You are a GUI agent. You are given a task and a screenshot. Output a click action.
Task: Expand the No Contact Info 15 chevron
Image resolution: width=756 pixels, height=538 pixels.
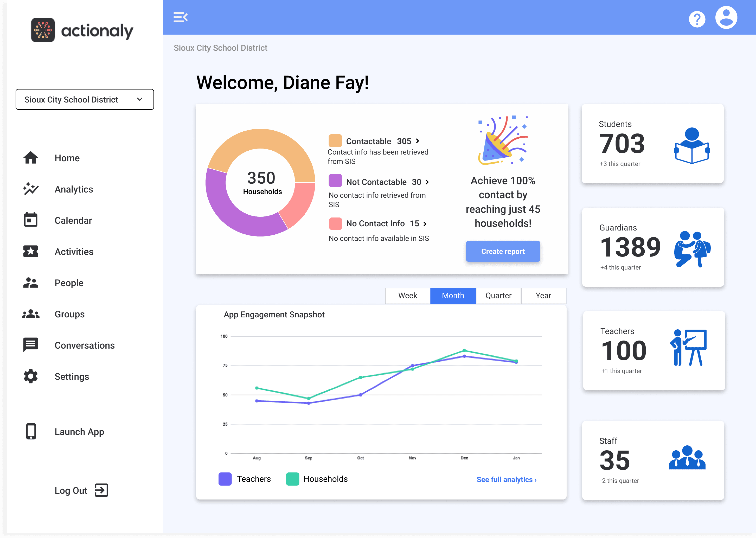[x=425, y=224]
